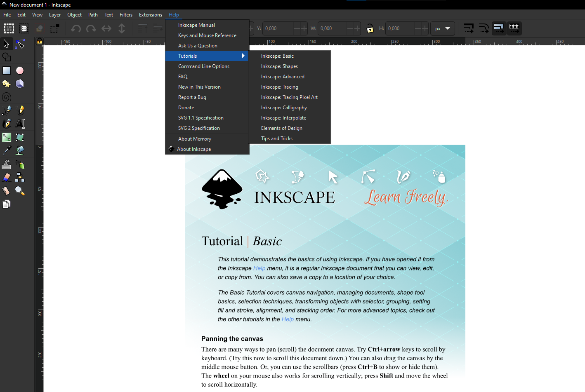
Task: Open the File menu
Action: 7,15
